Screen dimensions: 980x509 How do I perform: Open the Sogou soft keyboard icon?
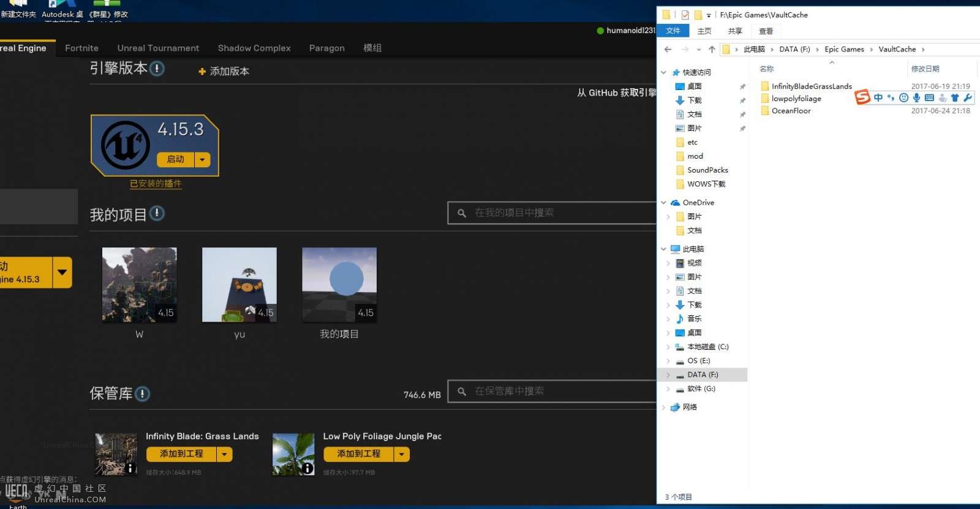[x=929, y=97]
